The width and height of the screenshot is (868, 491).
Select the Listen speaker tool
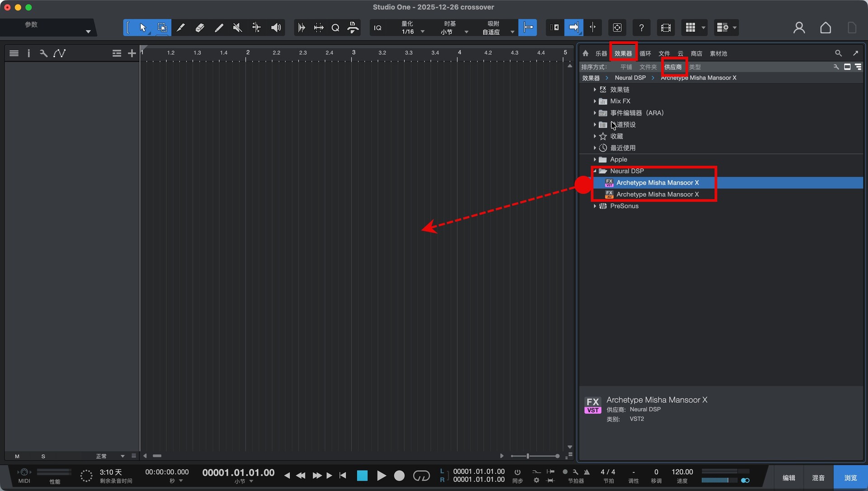pyautogui.click(x=276, y=28)
